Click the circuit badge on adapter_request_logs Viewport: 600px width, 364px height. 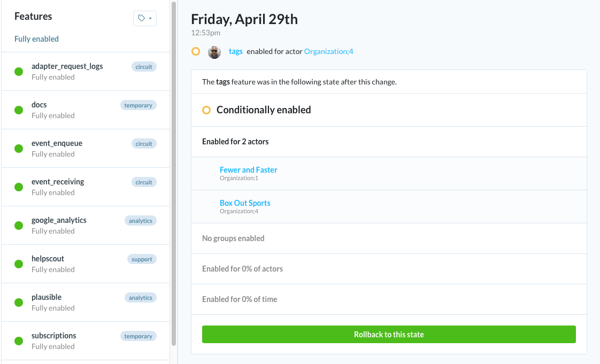[144, 66]
